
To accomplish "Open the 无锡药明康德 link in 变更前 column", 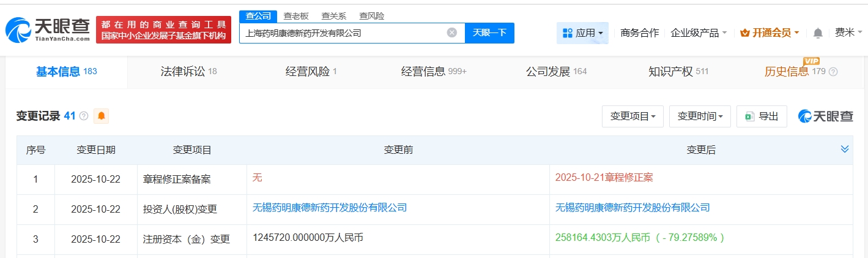I will click(330, 208).
